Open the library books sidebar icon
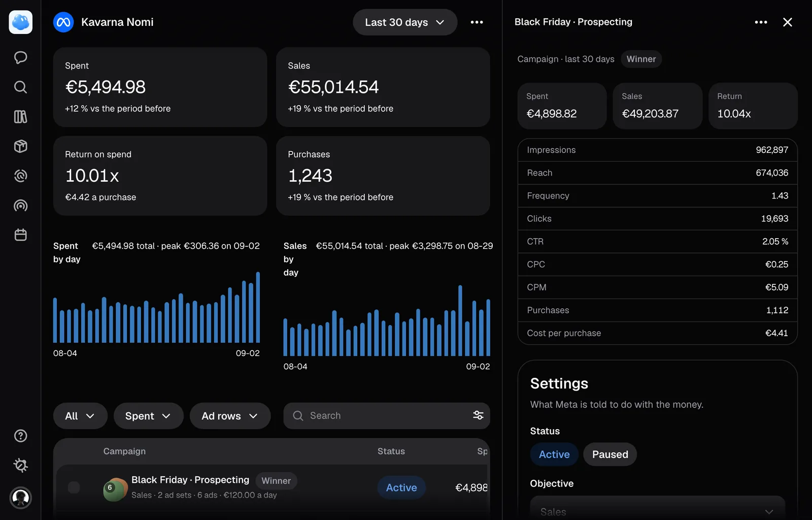This screenshot has height=520, width=812. (20, 117)
